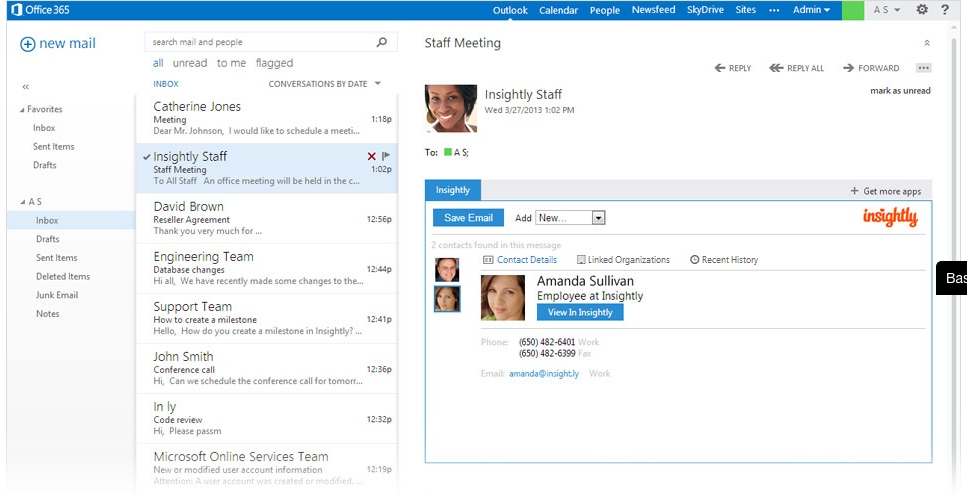
Task: Click the green status box in top bar
Action: coord(852,10)
